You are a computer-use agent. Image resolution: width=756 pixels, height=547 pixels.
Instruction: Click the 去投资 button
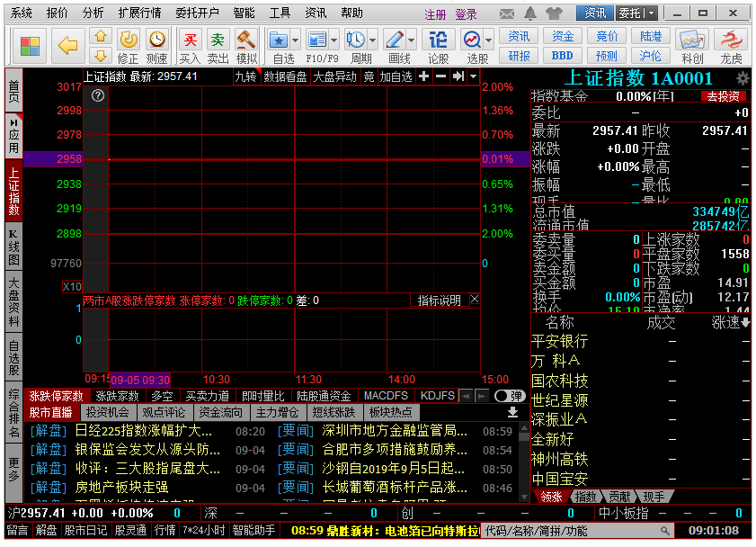[723, 96]
